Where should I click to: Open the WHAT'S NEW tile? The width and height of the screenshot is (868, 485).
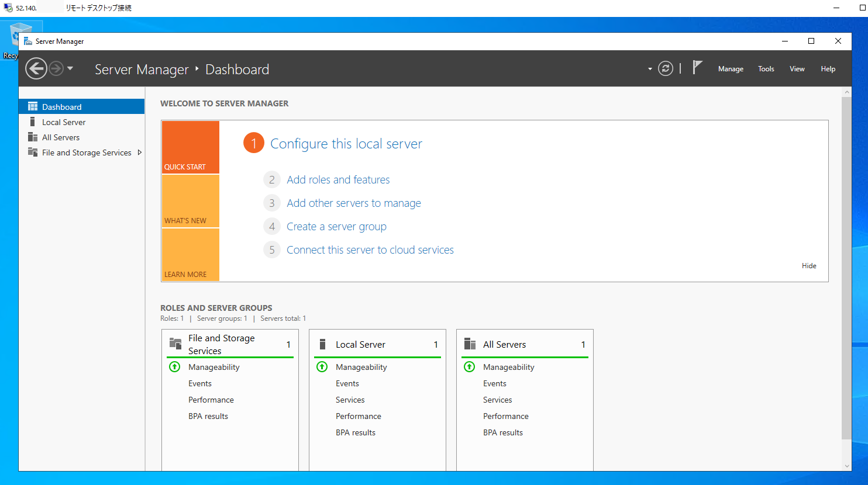point(191,201)
